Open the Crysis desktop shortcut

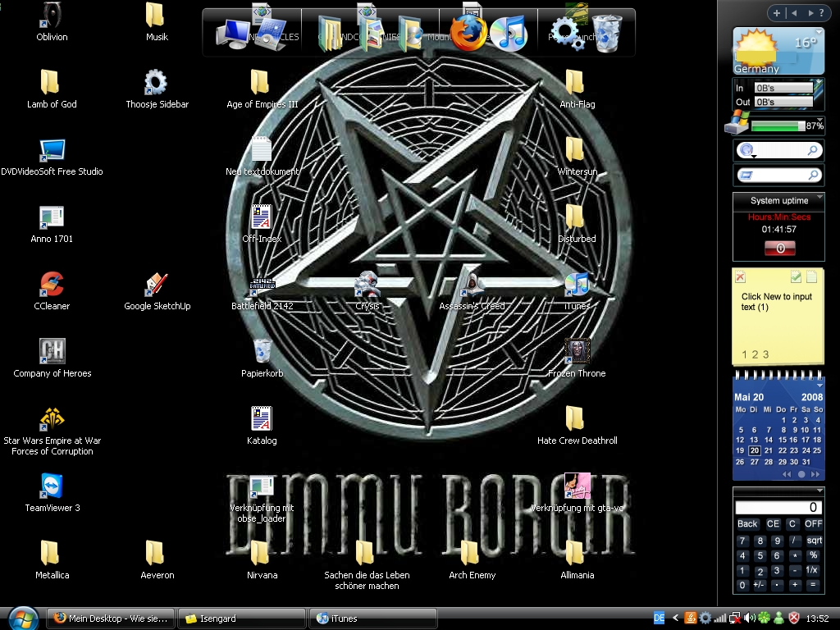[367, 285]
